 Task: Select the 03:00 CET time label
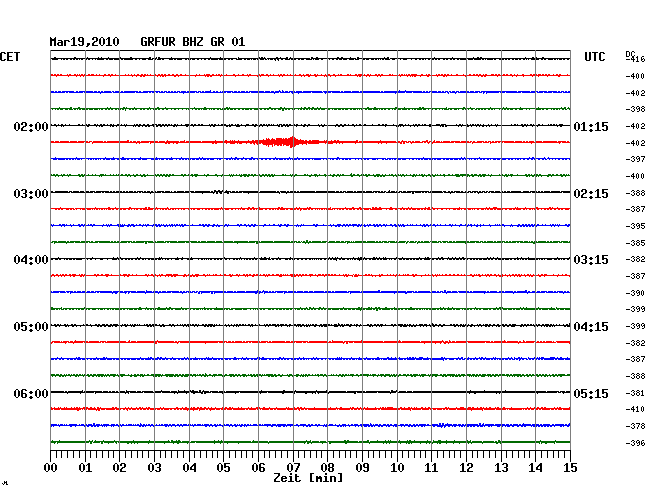click(31, 194)
